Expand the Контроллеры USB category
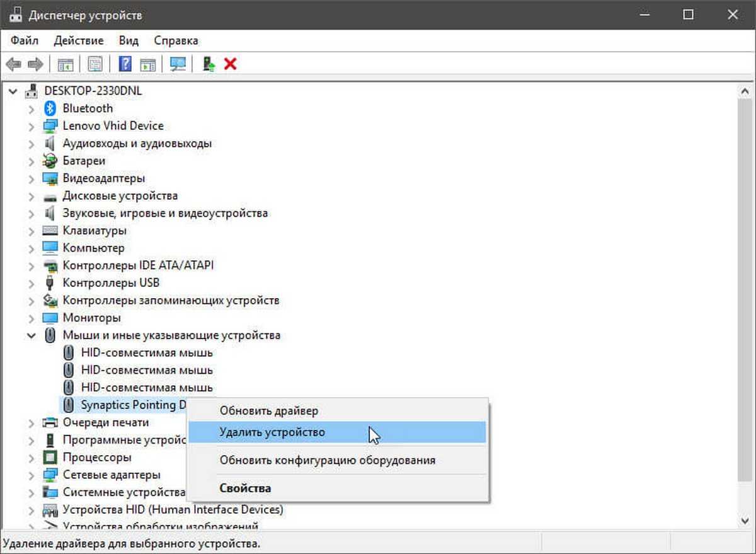The width and height of the screenshot is (756, 554). (x=31, y=283)
